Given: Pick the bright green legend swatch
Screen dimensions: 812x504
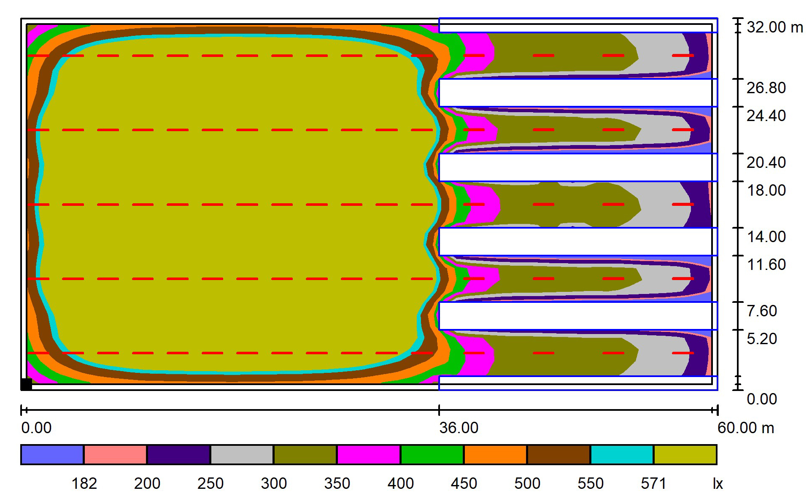Looking at the screenshot, I should click(x=432, y=455).
